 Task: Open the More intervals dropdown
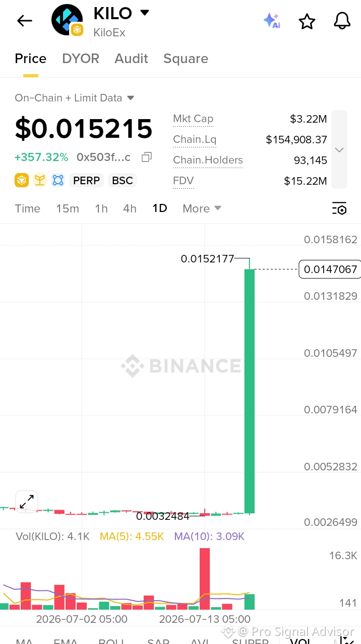point(202,208)
